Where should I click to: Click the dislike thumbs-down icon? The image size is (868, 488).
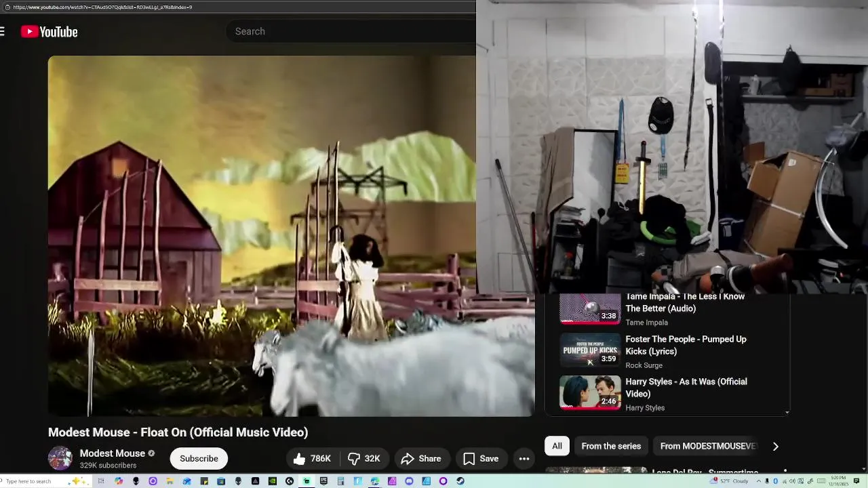pyautogui.click(x=353, y=459)
